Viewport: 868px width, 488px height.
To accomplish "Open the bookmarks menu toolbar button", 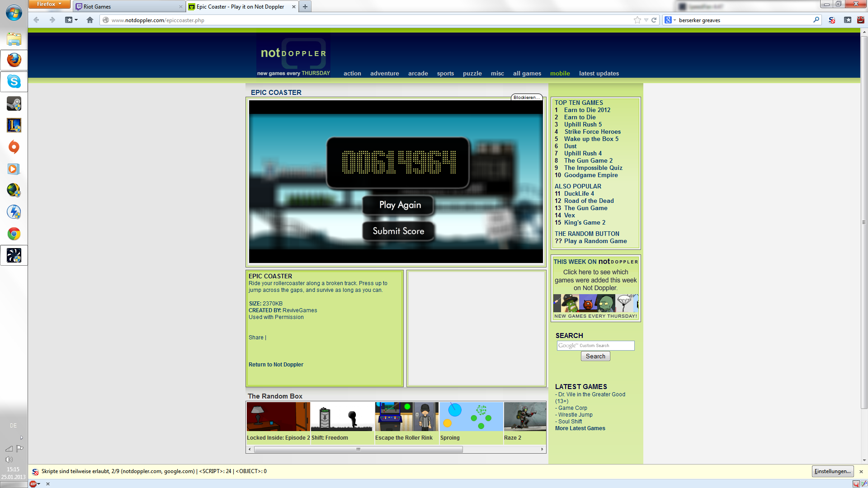I will [848, 20].
